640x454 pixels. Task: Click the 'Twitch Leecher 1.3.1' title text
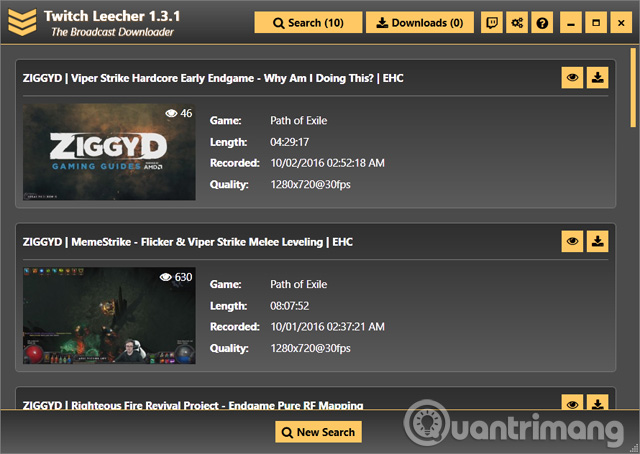(112, 16)
